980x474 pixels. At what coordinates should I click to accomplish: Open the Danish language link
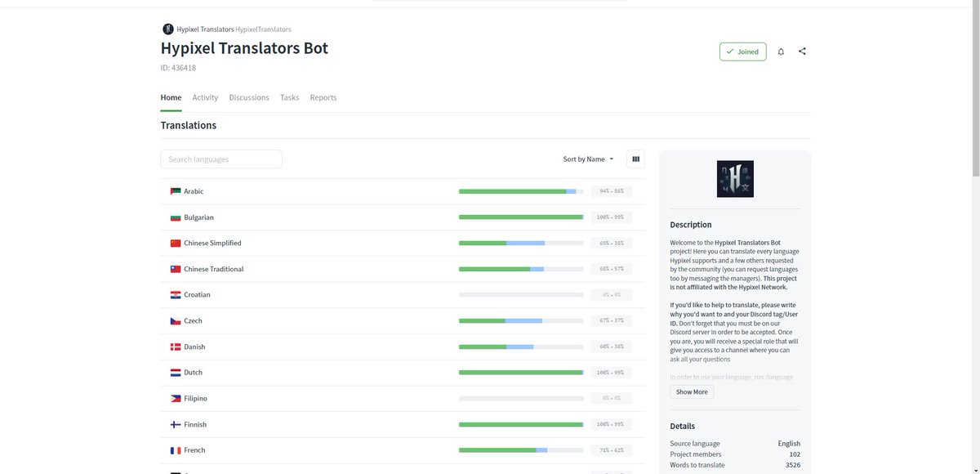point(194,347)
